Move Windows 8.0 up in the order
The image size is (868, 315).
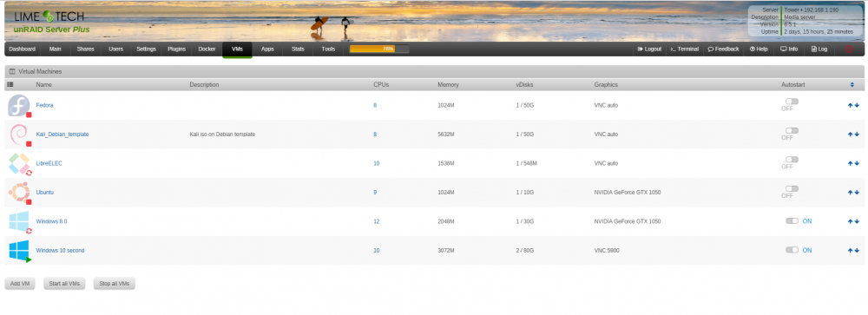851,221
